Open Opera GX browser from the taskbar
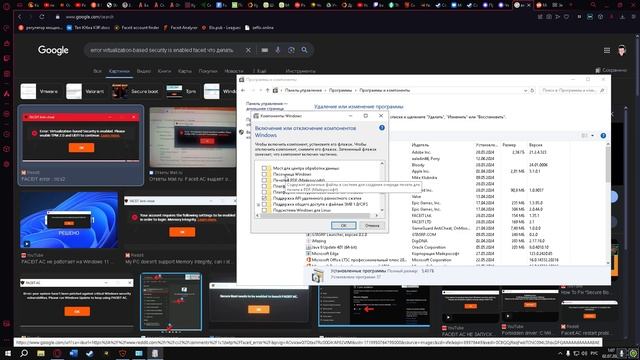The height and width of the screenshot is (360, 640). pyautogui.click(x=57, y=353)
